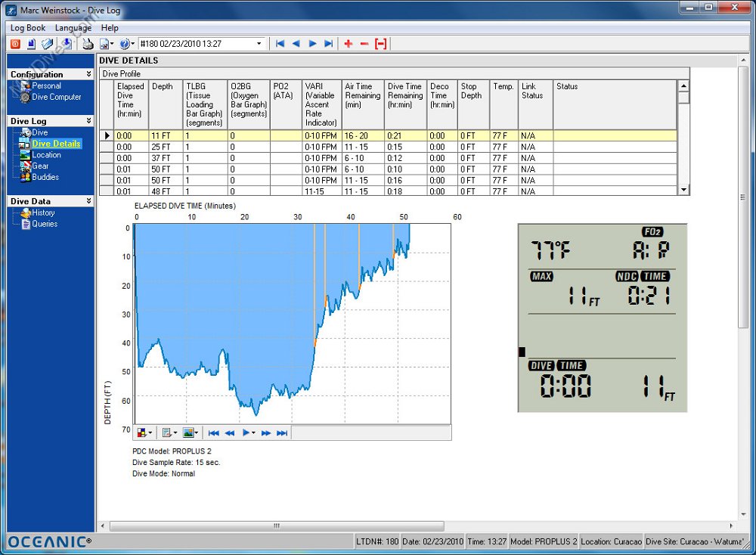Click the red bracketed minus icon
This screenshot has width=756, height=555.
pyautogui.click(x=381, y=44)
